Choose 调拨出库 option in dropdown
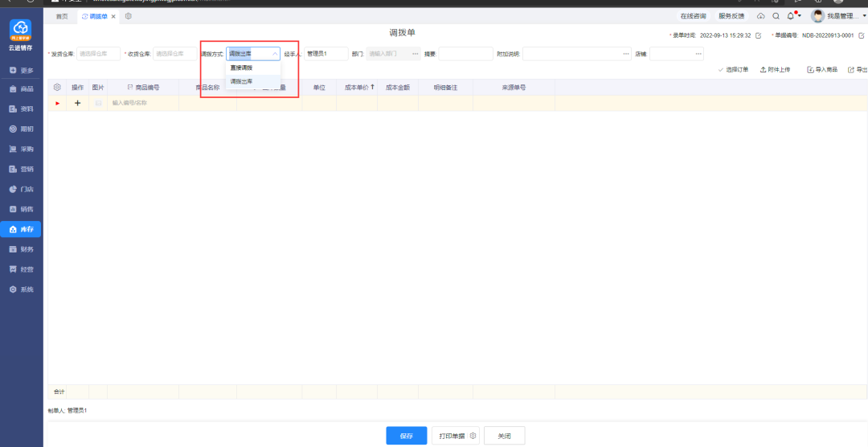 click(242, 81)
